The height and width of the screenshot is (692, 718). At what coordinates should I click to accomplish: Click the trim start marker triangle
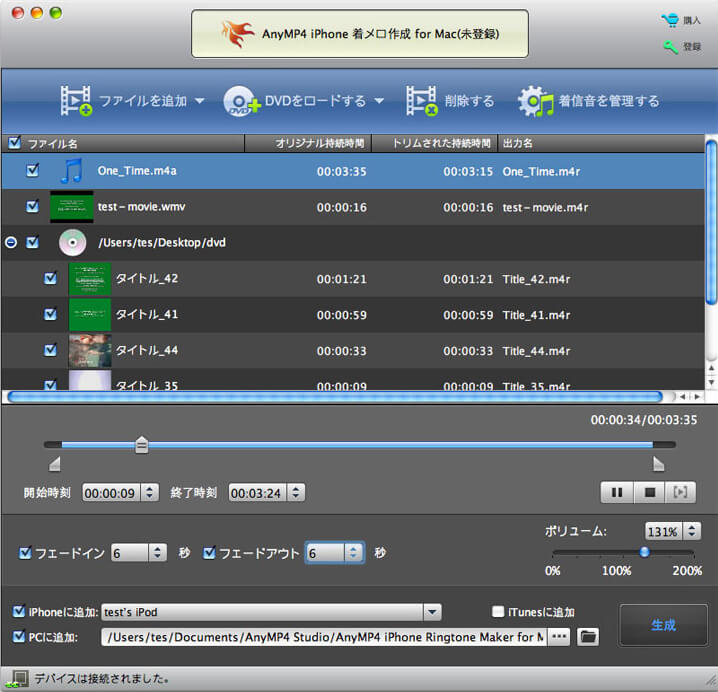pos(55,464)
